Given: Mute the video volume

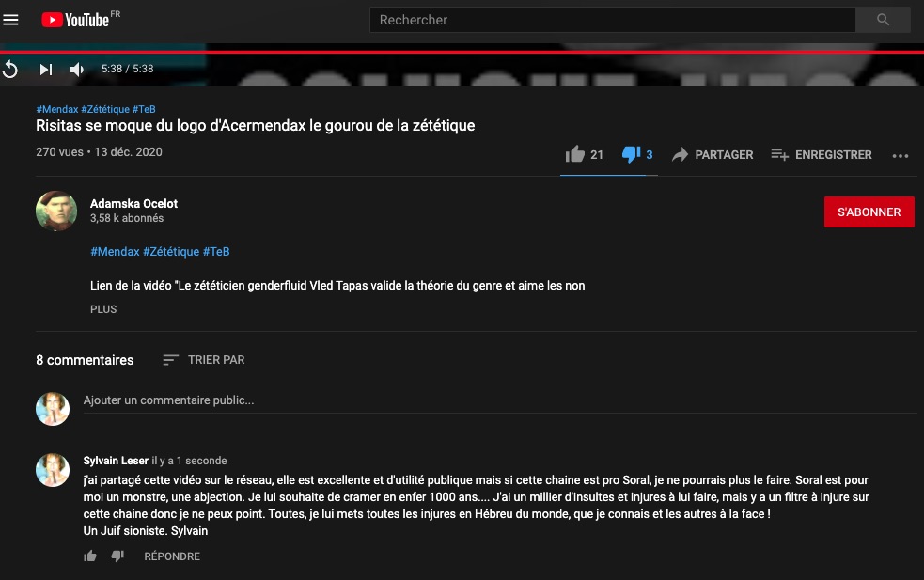Looking at the screenshot, I should pos(76,70).
